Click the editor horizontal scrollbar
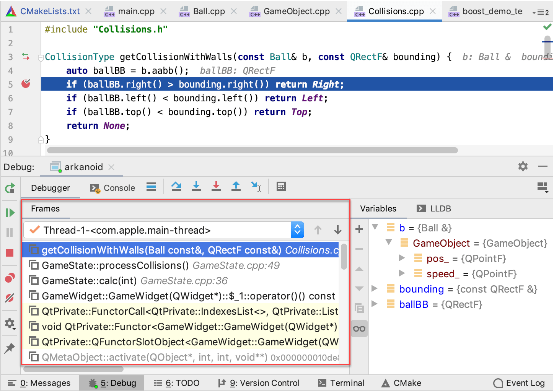554x392 pixels. click(x=253, y=150)
